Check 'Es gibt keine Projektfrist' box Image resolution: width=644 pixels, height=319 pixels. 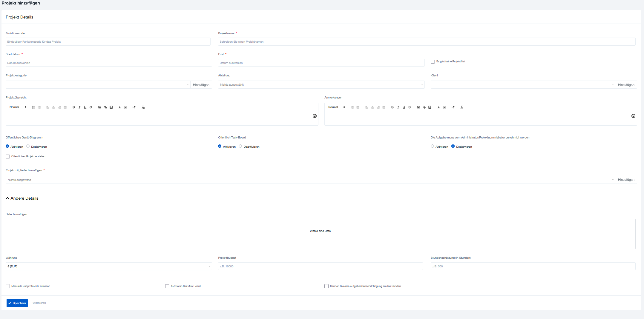pyautogui.click(x=433, y=61)
